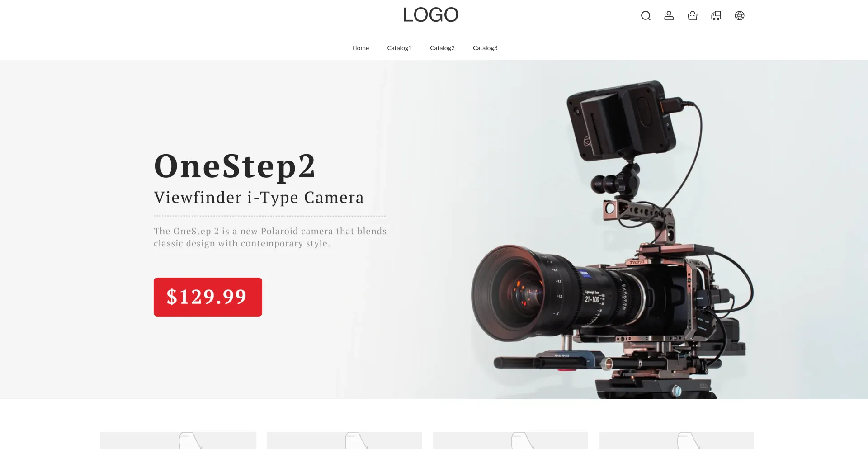
Task: Open the fourth product thumbnail card
Action: 676,440
